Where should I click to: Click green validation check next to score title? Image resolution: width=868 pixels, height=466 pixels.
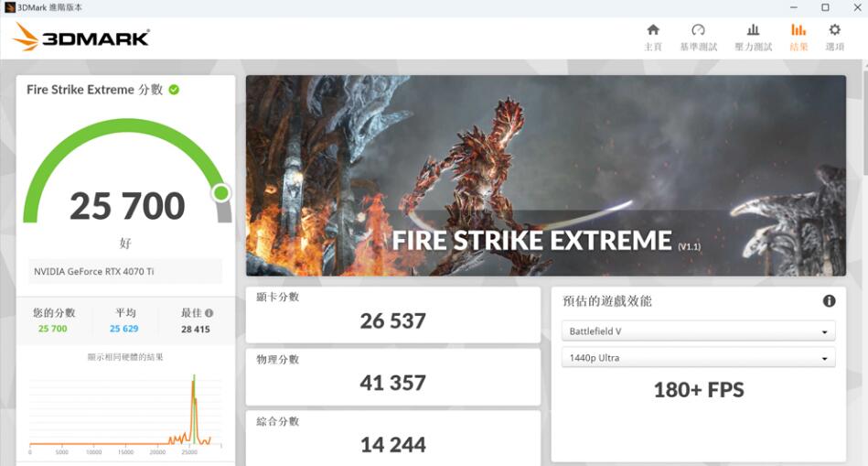174,89
